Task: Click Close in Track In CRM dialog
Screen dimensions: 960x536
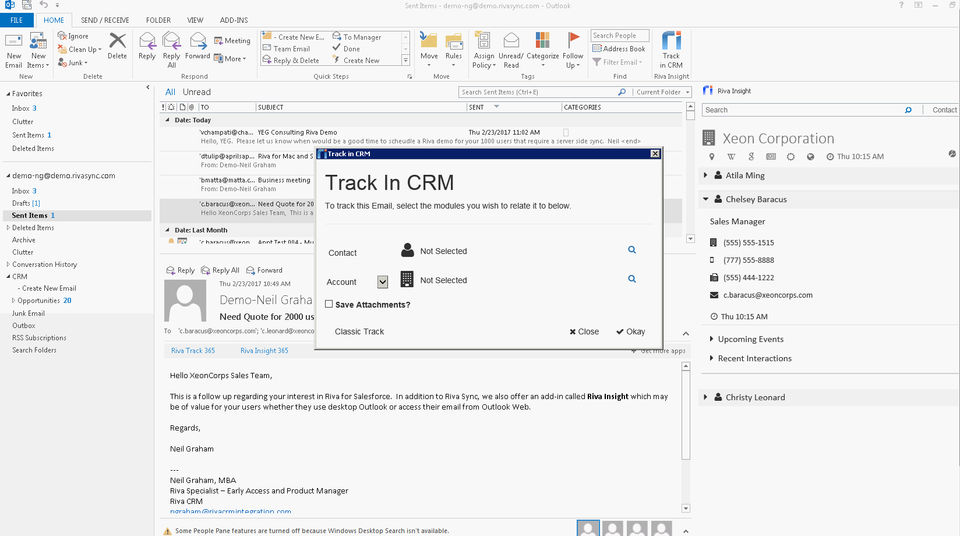Action: [584, 331]
